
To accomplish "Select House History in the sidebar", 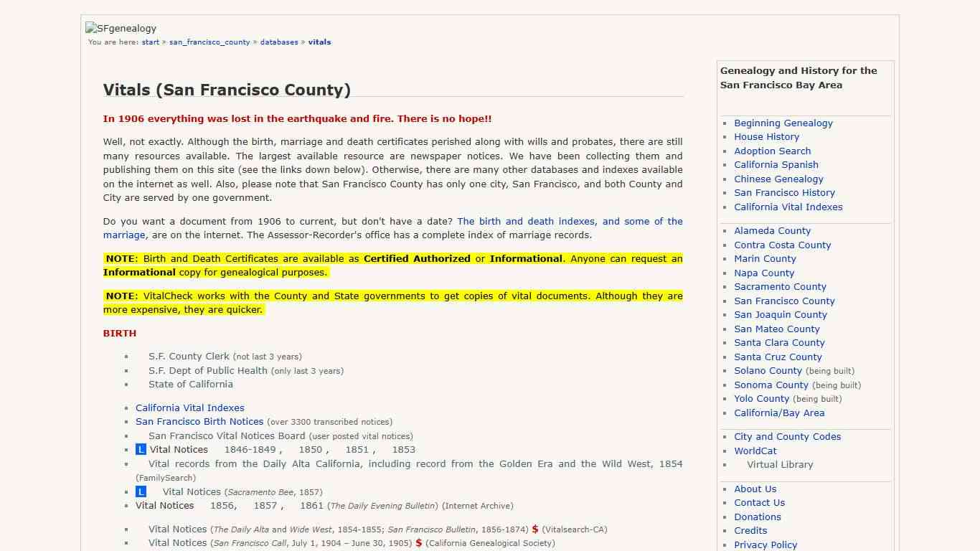I will click(x=766, y=136).
